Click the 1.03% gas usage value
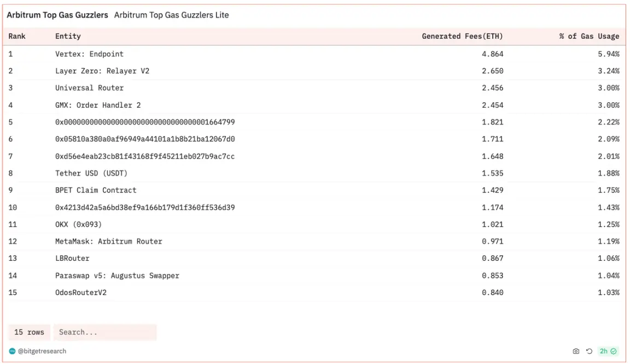Screen dimensions: 630x364 tap(608, 292)
